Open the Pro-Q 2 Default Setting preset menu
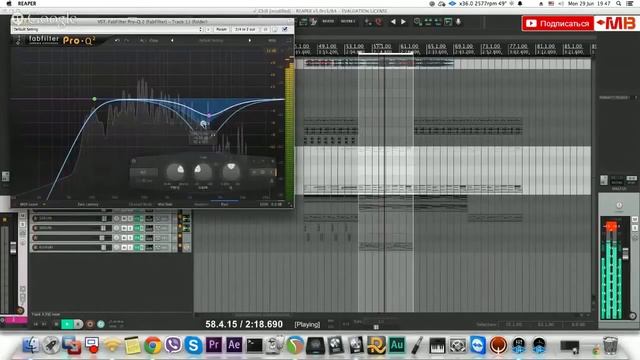Image resolution: width=640 pixels, height=360 pixels. [x=211, y=40]
